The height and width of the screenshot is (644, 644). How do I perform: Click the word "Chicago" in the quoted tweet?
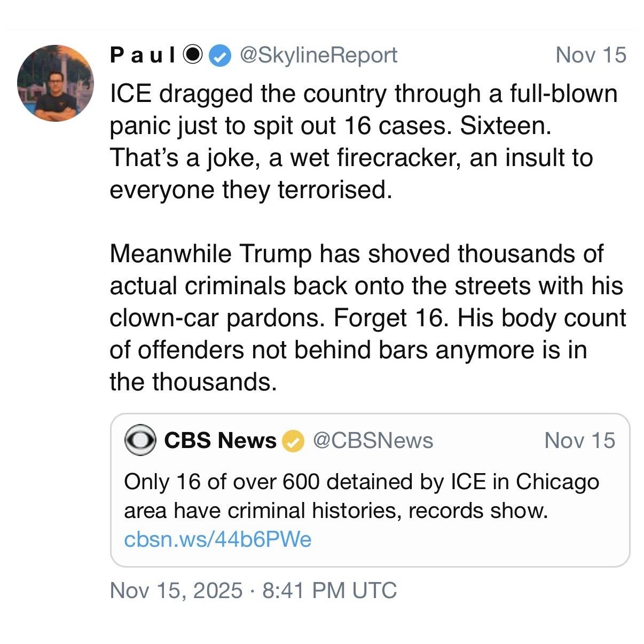[x=557, y=482]
